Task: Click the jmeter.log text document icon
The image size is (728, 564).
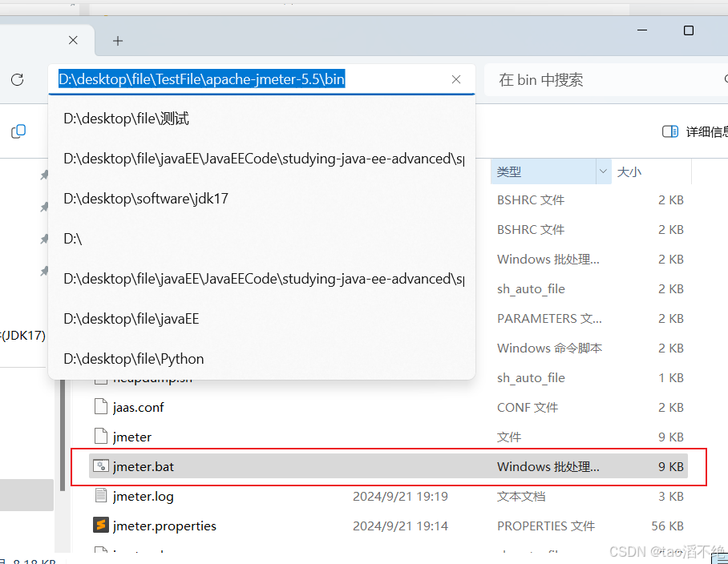Action: pyautogui.click(x=101, y=495)
